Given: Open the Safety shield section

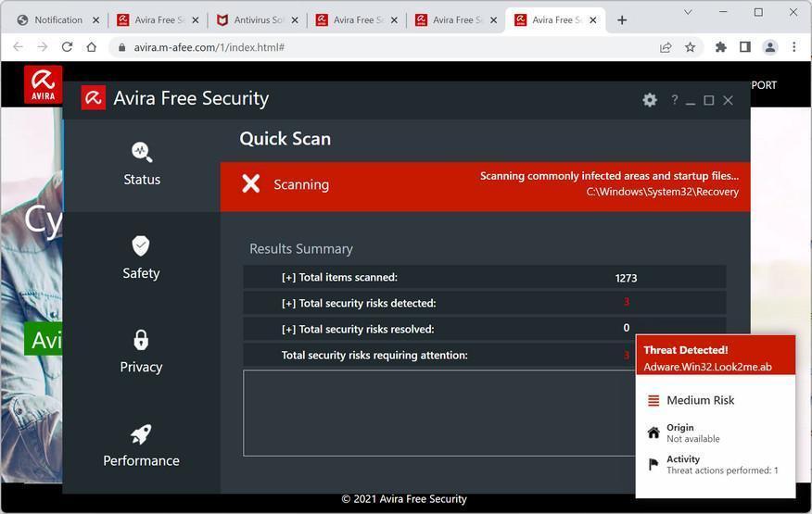Looking at the screenshot, I should [141, 257].
